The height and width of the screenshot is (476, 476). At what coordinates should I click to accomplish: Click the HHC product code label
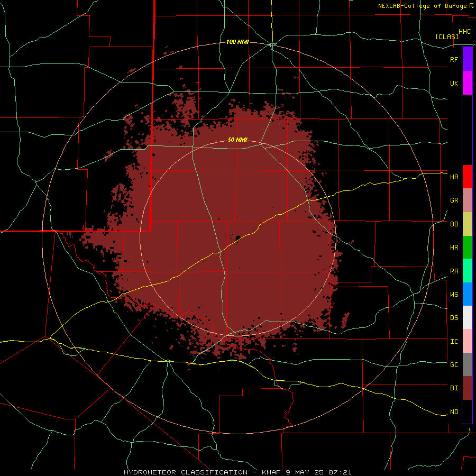464,32
